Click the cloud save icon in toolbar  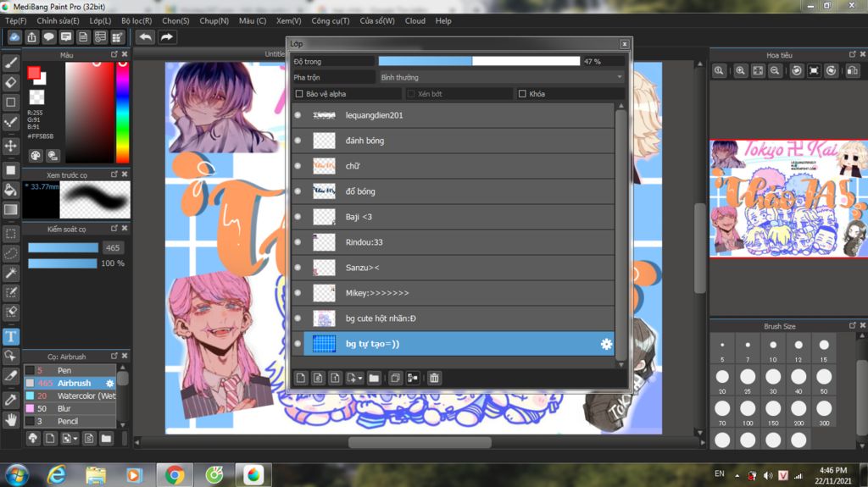tap(14, 37)
